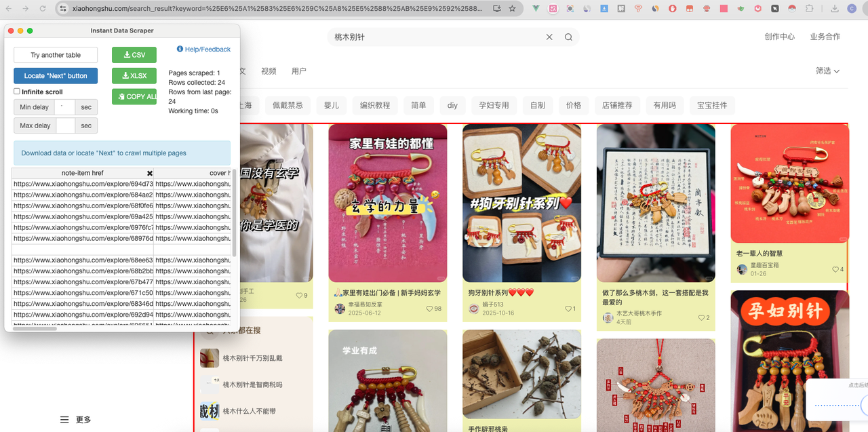The height and width of the screenshot is (432, 868).
Task: Clear the search box with X icon
Action: (x=549, y=37)
